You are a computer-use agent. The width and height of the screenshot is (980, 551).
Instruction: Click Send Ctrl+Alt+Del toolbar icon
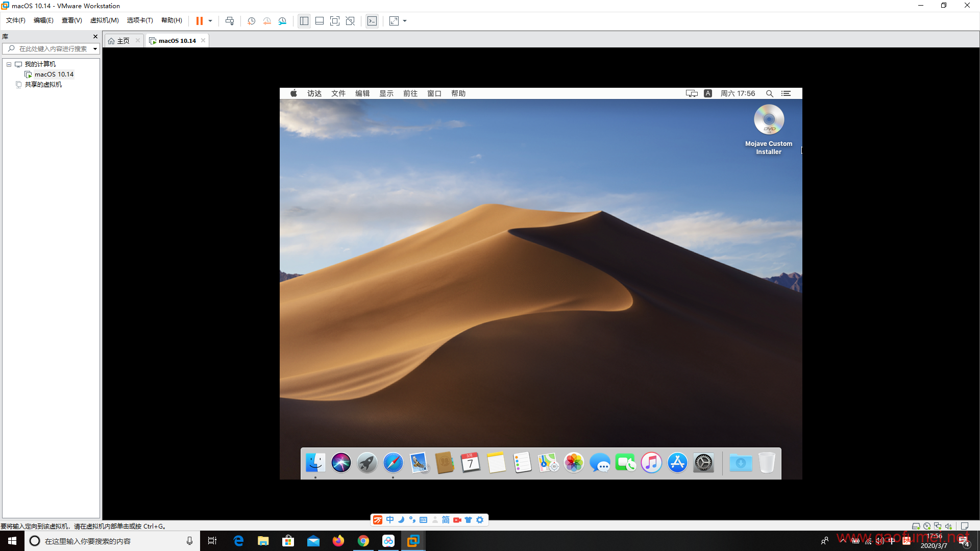(230, 21)
